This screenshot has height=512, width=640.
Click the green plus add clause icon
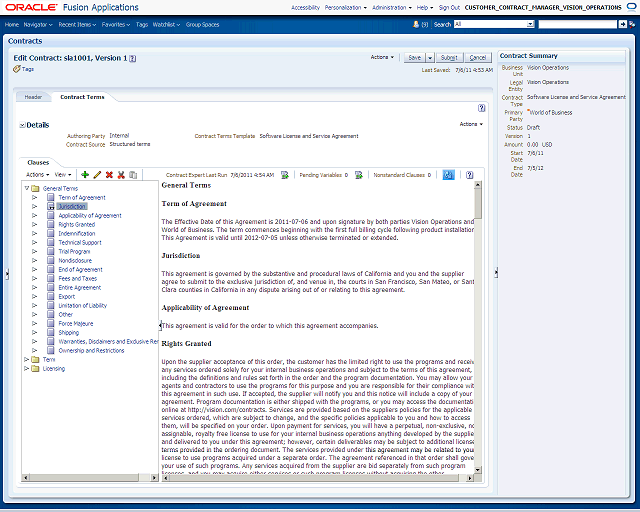pyautogui.click(x=85, y=175)
